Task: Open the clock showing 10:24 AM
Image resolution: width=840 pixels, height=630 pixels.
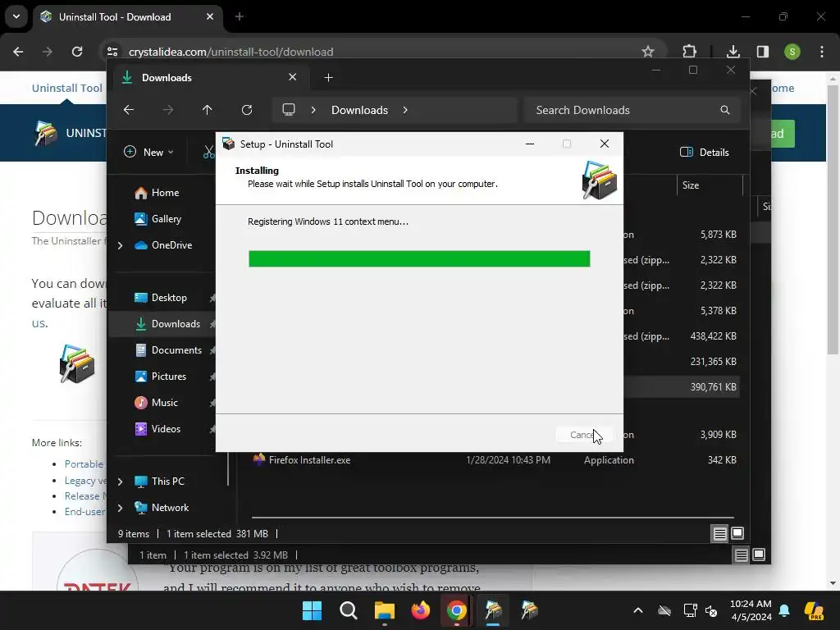Action: click(x=751, y=610)
